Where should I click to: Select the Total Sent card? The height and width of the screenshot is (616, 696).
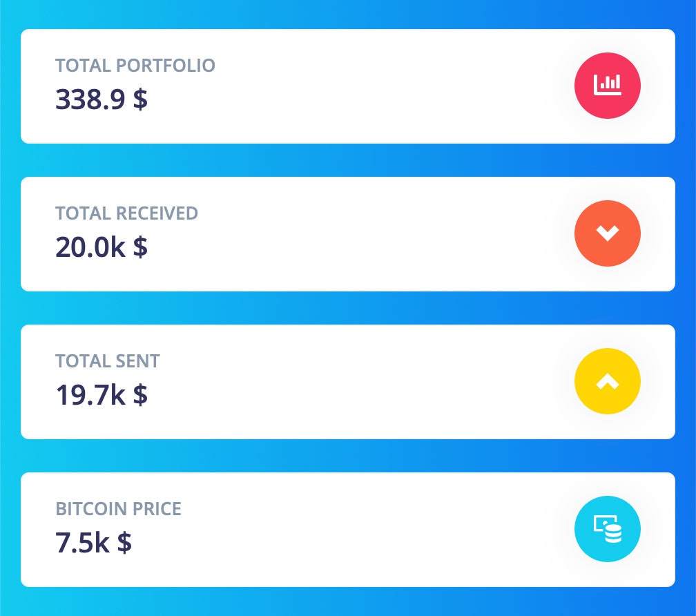pyautogui.click(x=348, y=381)
